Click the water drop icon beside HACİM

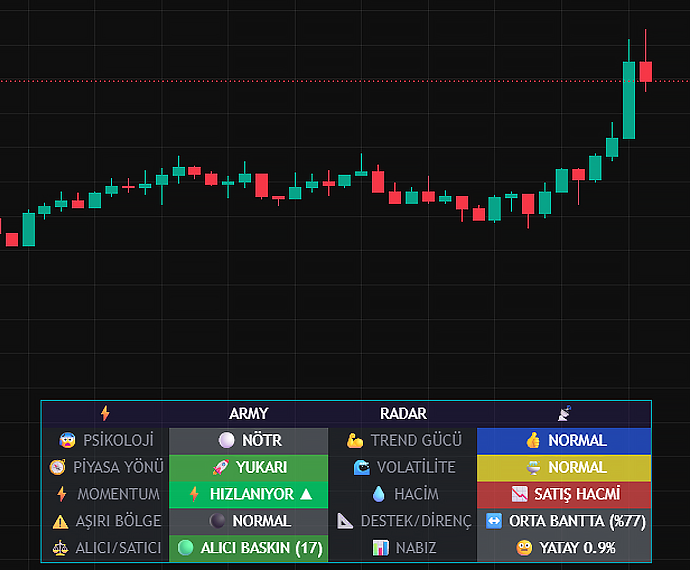tap(378, 494)
